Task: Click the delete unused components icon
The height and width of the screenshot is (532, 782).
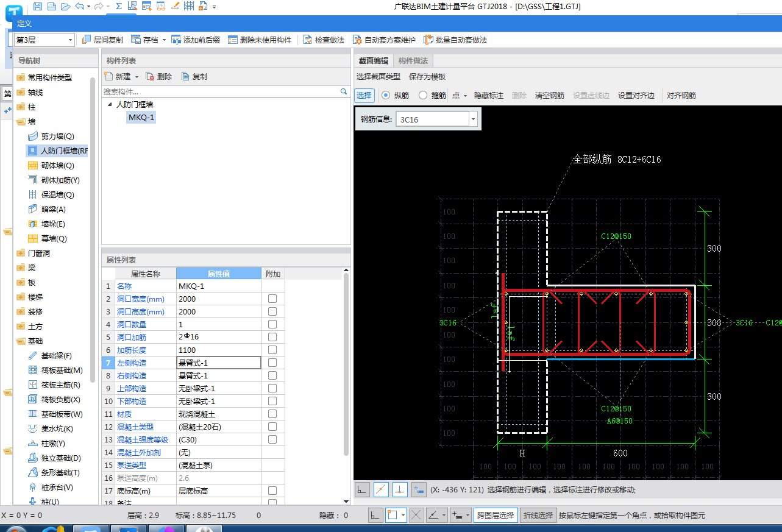Action: click(233, 40)
